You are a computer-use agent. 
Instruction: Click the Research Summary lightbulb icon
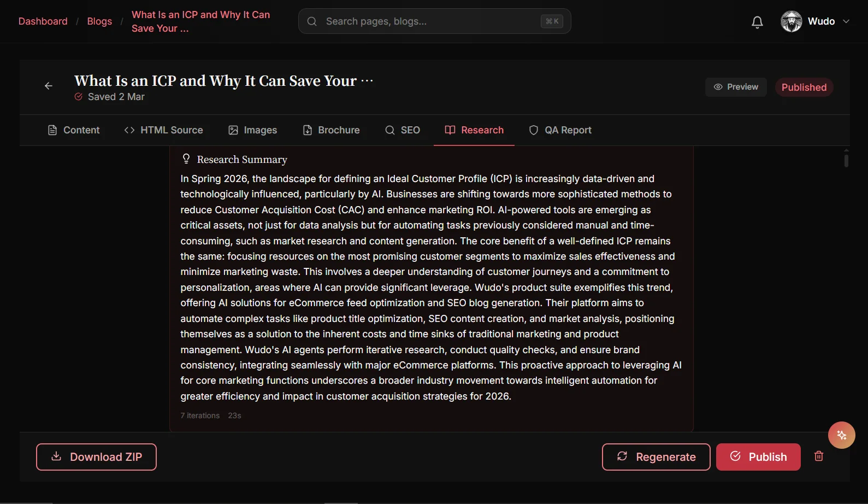click(186, 159)
